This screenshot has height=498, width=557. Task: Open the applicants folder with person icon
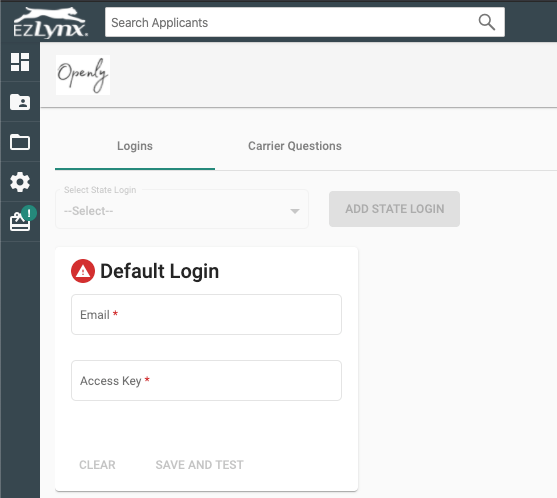(x=20, y=102)
